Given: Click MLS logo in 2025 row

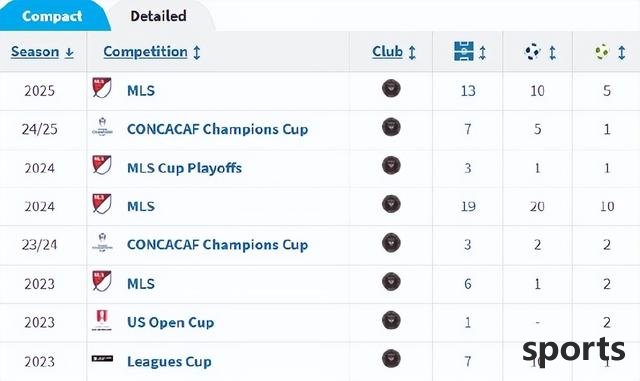Looking at the screenshot, I should click(102, 88).
